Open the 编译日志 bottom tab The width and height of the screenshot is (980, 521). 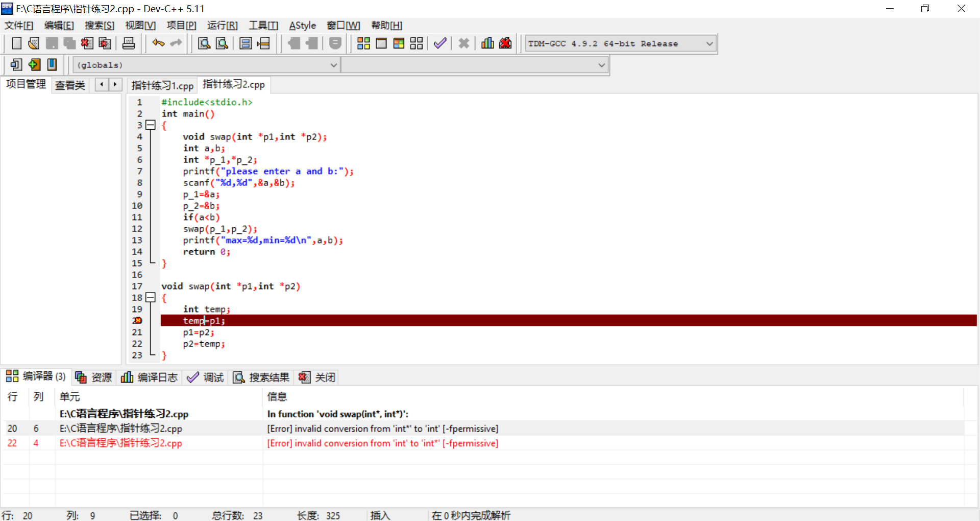(x=150, y=377)
